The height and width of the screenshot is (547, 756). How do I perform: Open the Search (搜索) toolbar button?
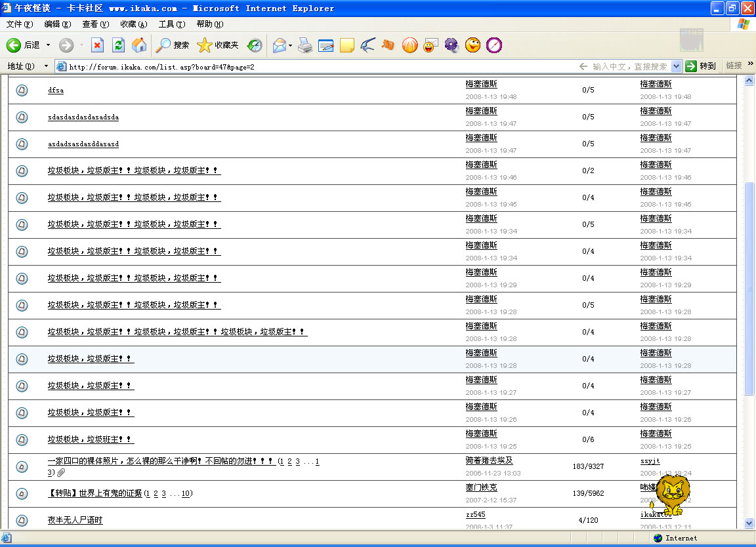(172, 45)
